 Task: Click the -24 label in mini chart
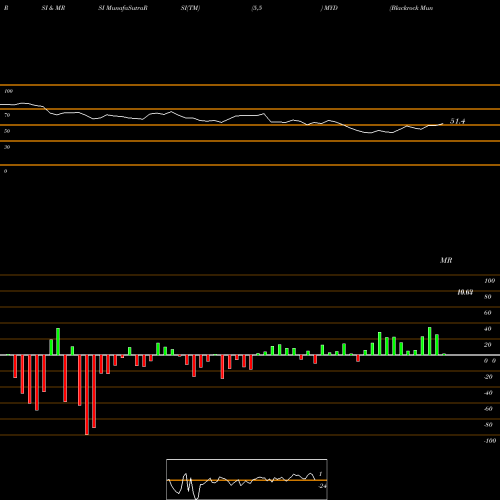[x=322, y=486]
